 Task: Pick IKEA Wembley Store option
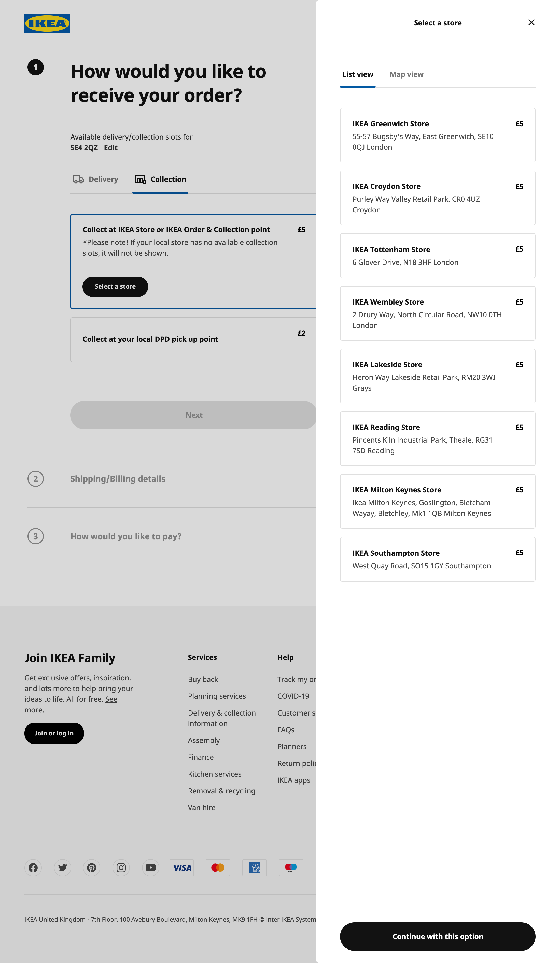[437, 313]
